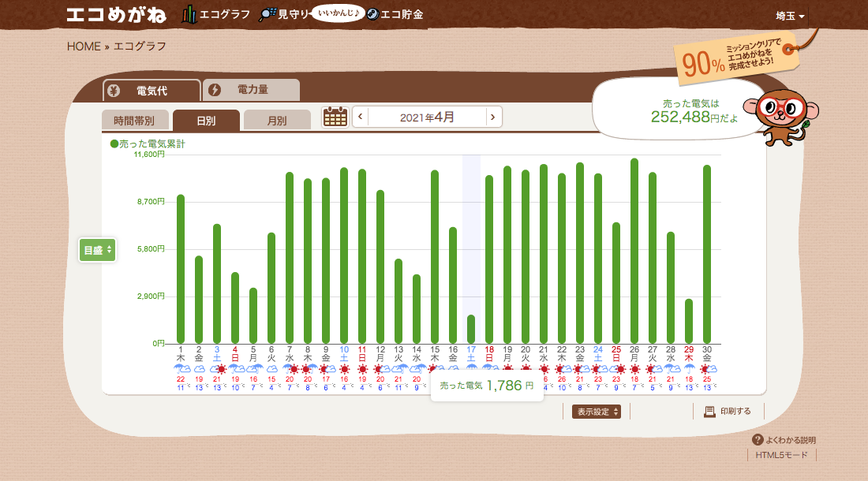Open the 表示設定 display settings dropdown
The height and width of the screenshot is (481, 868).
coord(597,412)
